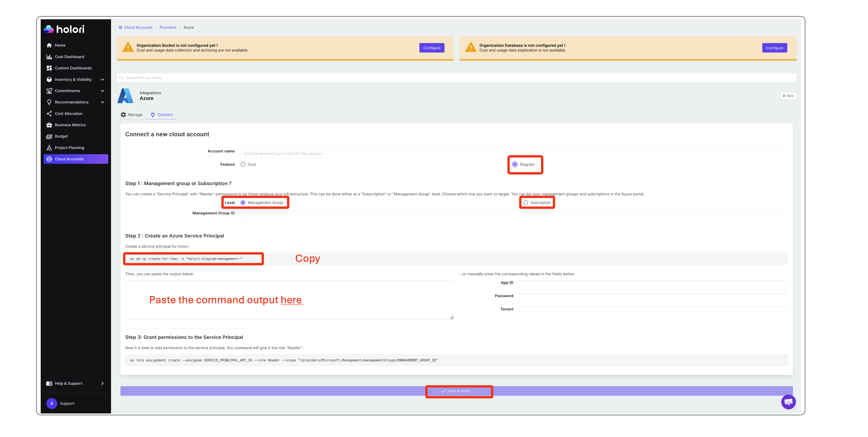Choose Management Group level radio button
Screen dimensions: 868x437
pos(243,203)
